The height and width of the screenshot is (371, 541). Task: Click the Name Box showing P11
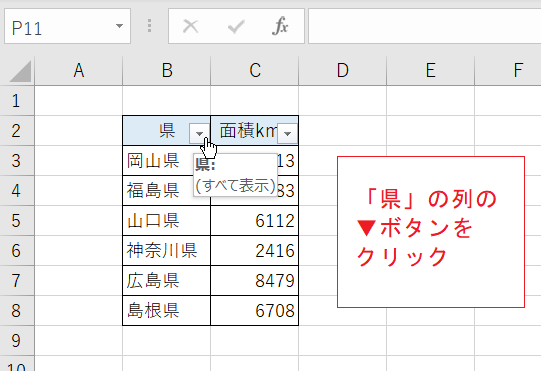pos(68,26)
